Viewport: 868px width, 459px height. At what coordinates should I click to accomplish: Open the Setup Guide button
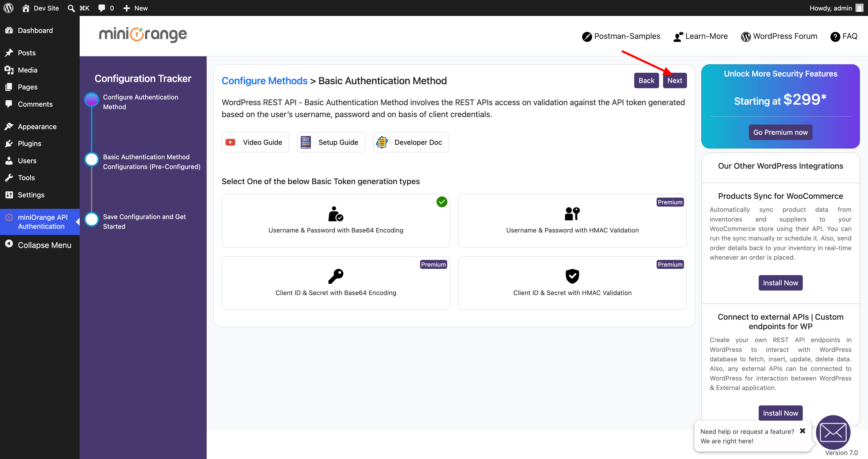[331, 142]
